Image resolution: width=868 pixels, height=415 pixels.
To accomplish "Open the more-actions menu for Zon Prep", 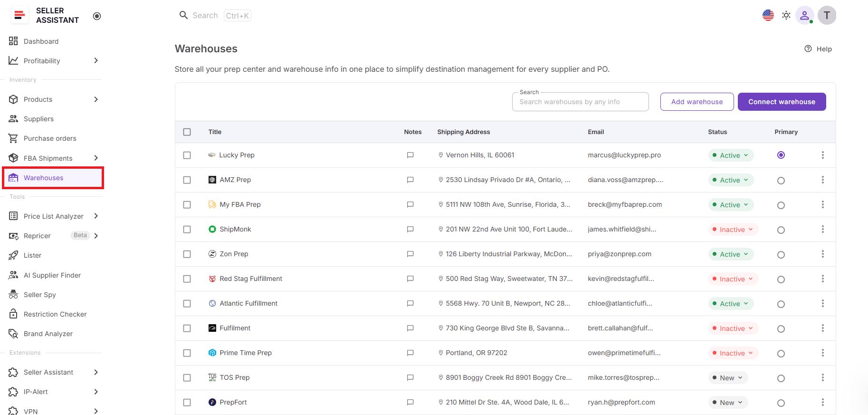I will click(823, 254).
